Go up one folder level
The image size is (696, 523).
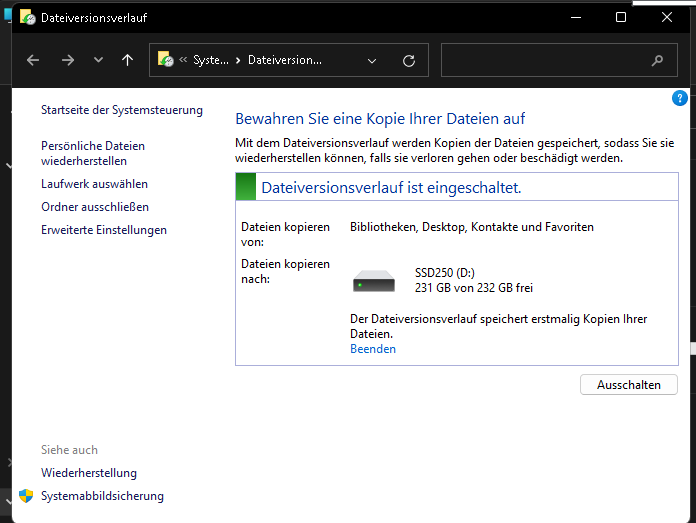click(127, 60)
